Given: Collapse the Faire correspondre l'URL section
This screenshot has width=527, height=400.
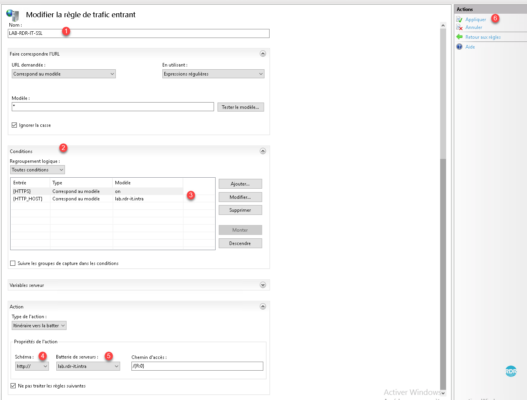Looking at the screenshot, I should pyautogui.click(x=263, y=54).
